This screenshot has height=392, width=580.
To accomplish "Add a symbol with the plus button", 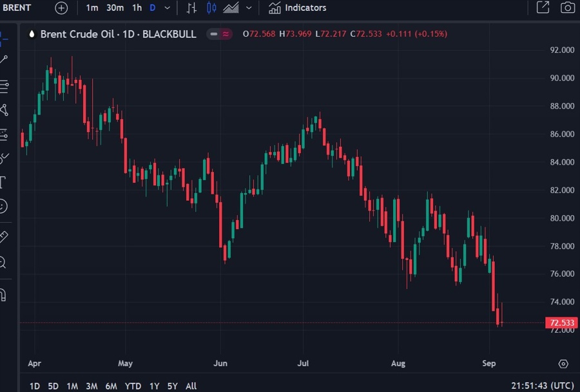I will pyautogui.click(x=60, y=8).
